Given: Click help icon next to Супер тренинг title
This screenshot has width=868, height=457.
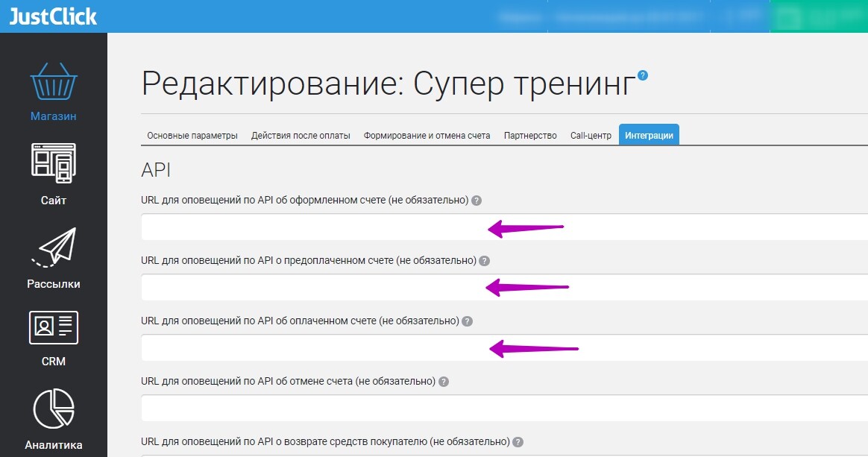Looking at the screenshot, I should 642,75.
